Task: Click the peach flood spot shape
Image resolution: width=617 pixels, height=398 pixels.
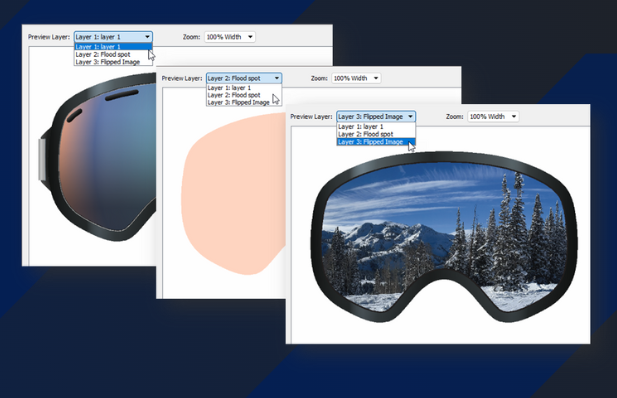Action: coord(234,194)
